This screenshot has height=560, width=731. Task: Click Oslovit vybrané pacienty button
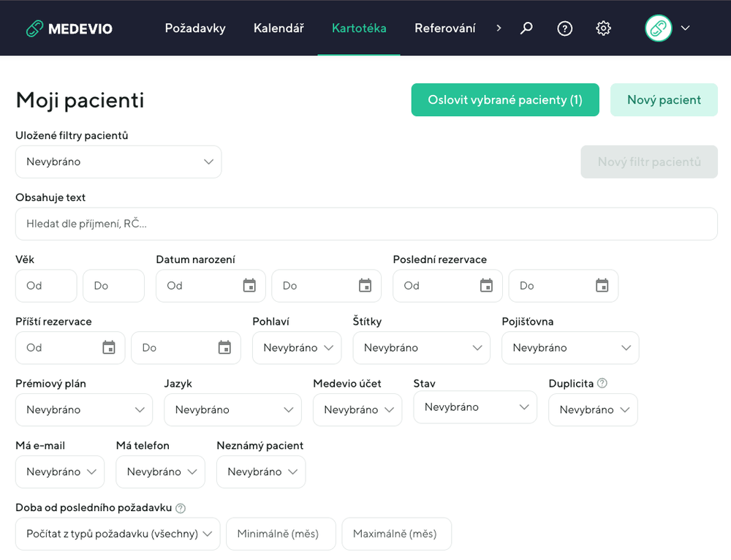(x=505, y=100)
